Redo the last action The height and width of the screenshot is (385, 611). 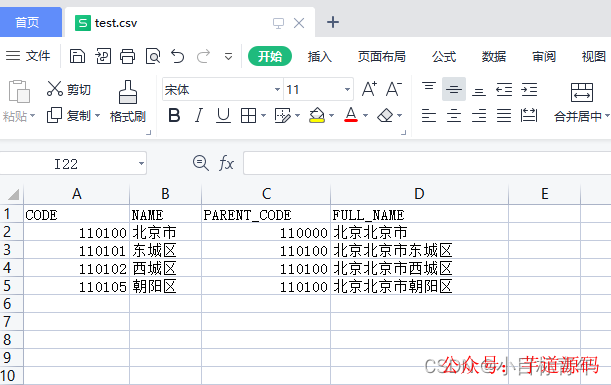pos(203,57)
